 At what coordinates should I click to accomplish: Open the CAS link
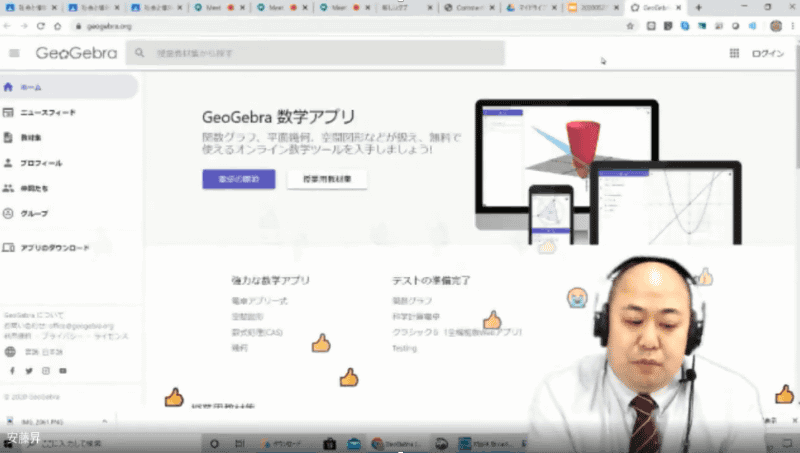tap(257, 333)
